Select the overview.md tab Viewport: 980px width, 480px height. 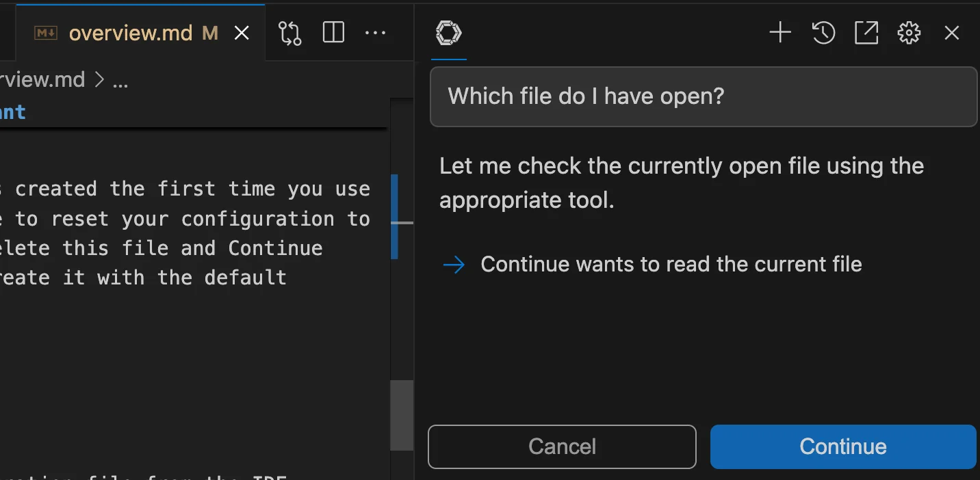coord(140,33)
